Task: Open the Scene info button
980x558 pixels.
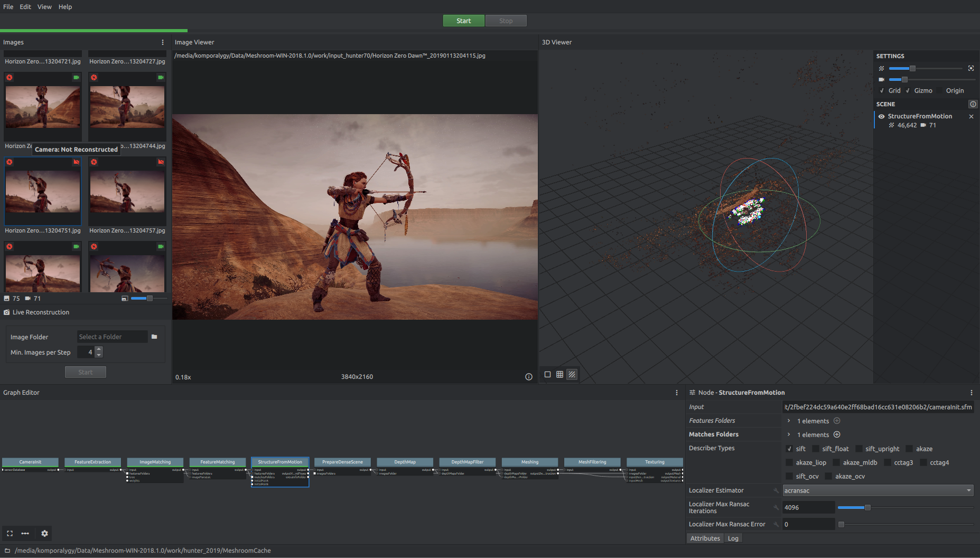Action: point(973,104)
